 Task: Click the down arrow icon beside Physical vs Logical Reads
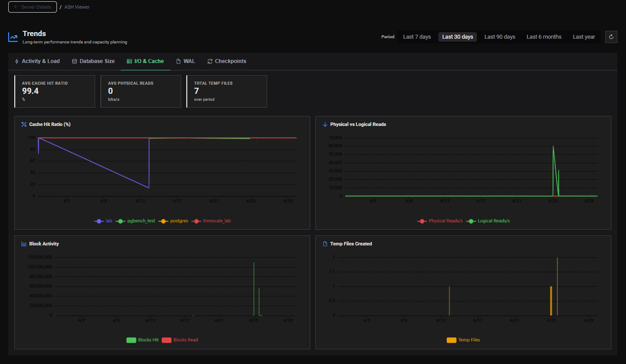click(325, 124)
